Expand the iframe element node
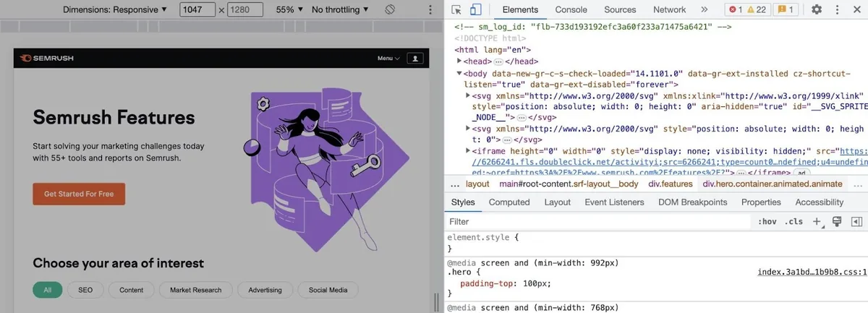The height and width of the screenshot is (313, 868). [x=468, y=150]
